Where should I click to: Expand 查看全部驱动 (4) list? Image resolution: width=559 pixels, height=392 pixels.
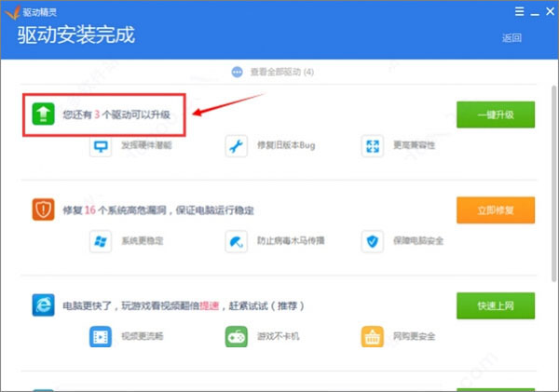click(279, 72)
